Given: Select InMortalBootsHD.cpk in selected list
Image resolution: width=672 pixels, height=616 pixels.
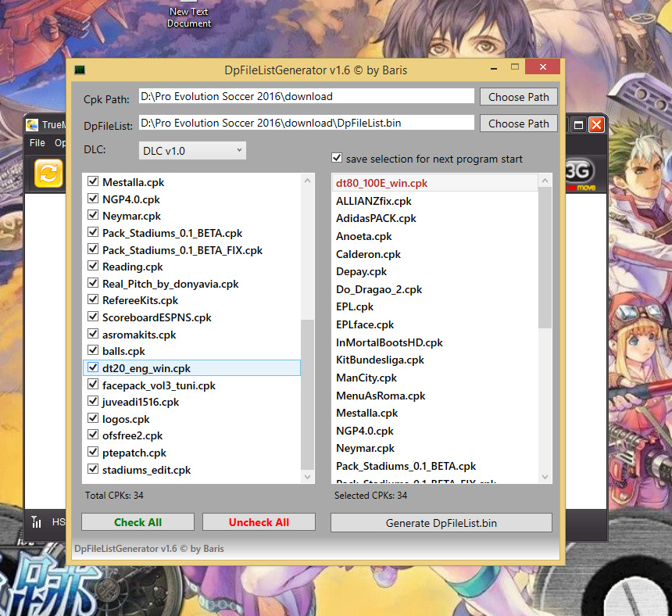Looking at the screenshot, I should [435, 342].
